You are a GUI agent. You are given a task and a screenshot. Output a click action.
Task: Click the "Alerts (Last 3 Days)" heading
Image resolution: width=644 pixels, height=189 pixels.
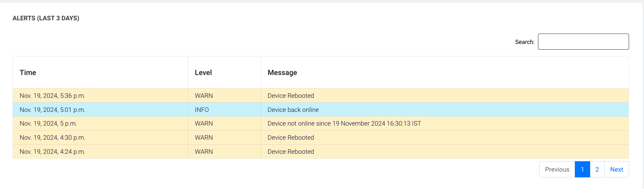click(x=46, y=18)
